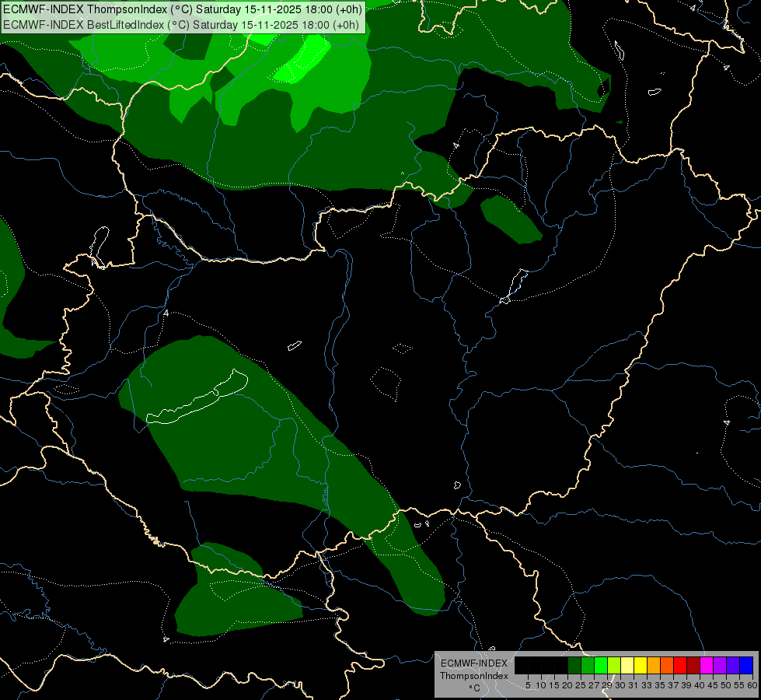
Task: Click the red-orange 35–37 legend swatch
Action: pos(667,665)
